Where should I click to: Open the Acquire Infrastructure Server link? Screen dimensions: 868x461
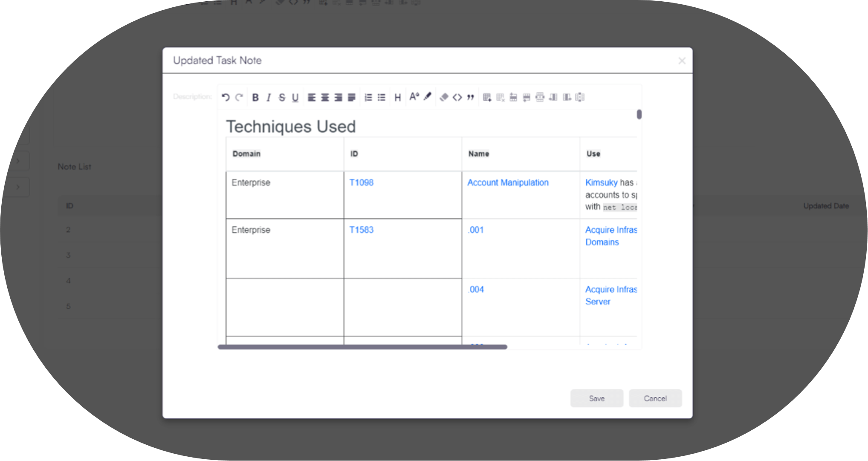(x=611, y=296)
